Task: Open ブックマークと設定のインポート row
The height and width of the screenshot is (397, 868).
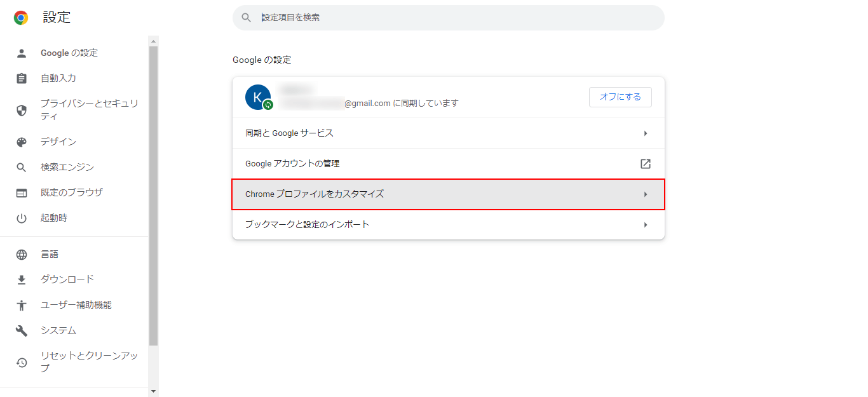Action: [449, 225]
